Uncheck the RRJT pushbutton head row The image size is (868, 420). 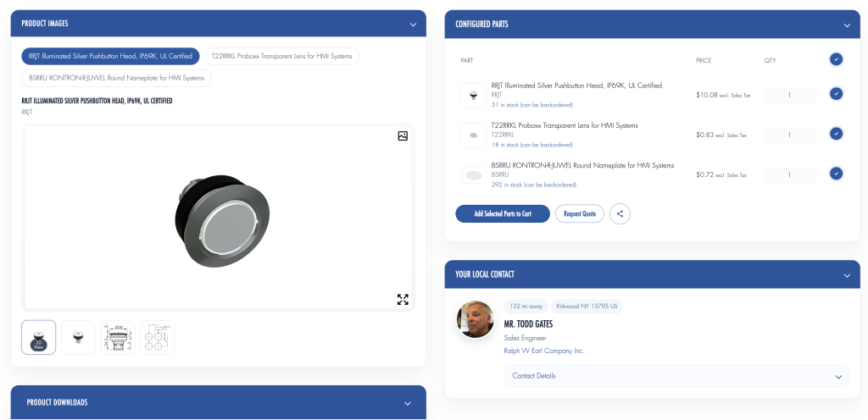(x=836, y=94)
